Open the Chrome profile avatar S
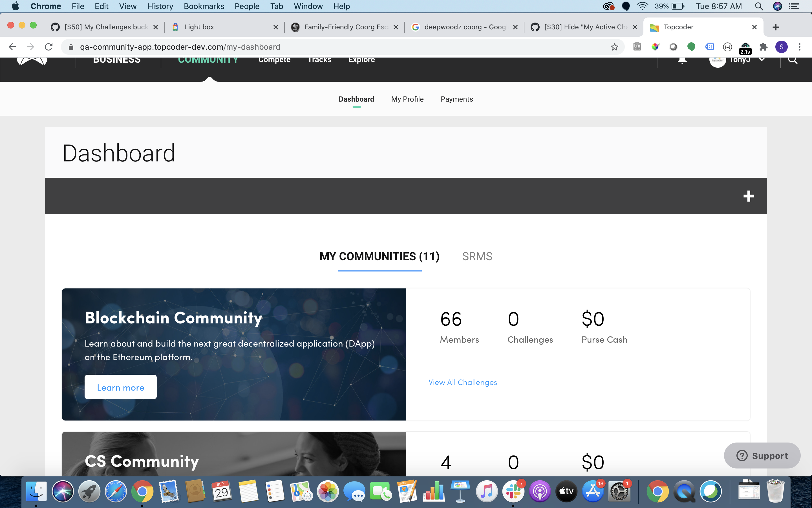Viewport: 812px width, 508px height. click(x=782, y=47)
